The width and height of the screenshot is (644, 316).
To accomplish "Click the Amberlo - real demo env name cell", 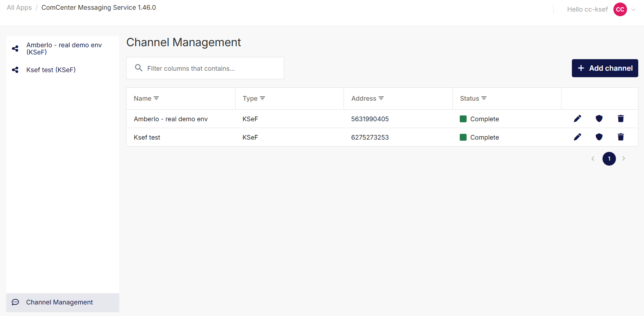I will [x=171, y=119].
